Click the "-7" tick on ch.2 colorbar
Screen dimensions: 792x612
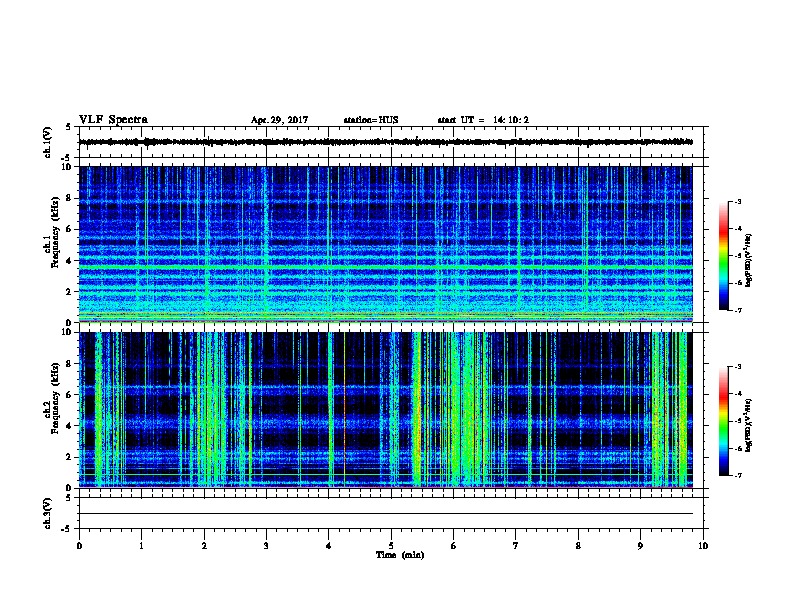(x=737, y=475)
